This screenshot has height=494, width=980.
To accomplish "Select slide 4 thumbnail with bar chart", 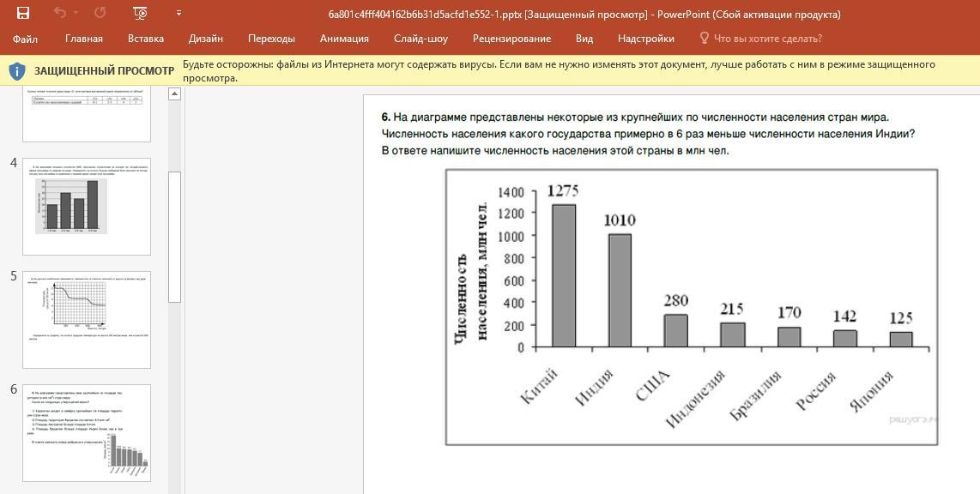I will click(x=87, y=207).
